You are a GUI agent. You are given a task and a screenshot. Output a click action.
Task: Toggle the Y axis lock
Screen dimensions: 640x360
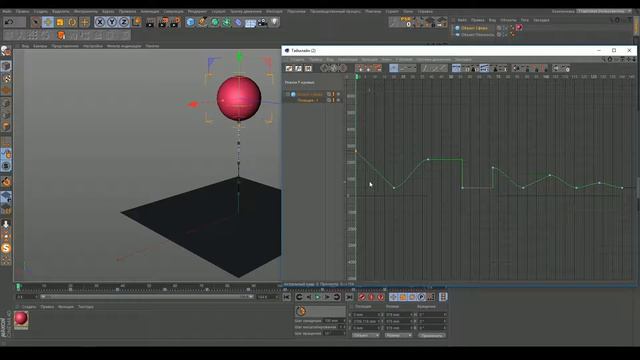112,22
